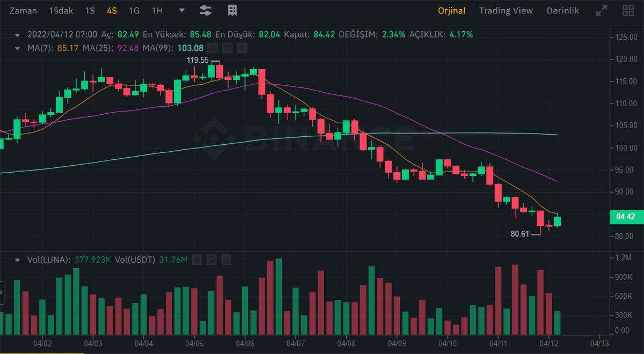Toggle MA indicator visibility eye
Screen dimensions: 644x354
point(213,48)
